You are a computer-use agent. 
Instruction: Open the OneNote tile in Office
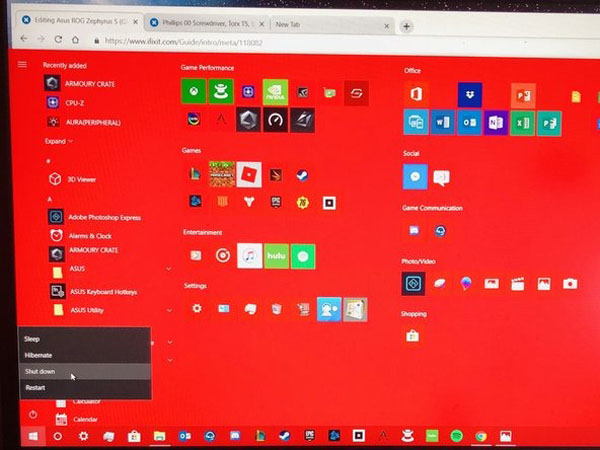click(x=496, y=123)
